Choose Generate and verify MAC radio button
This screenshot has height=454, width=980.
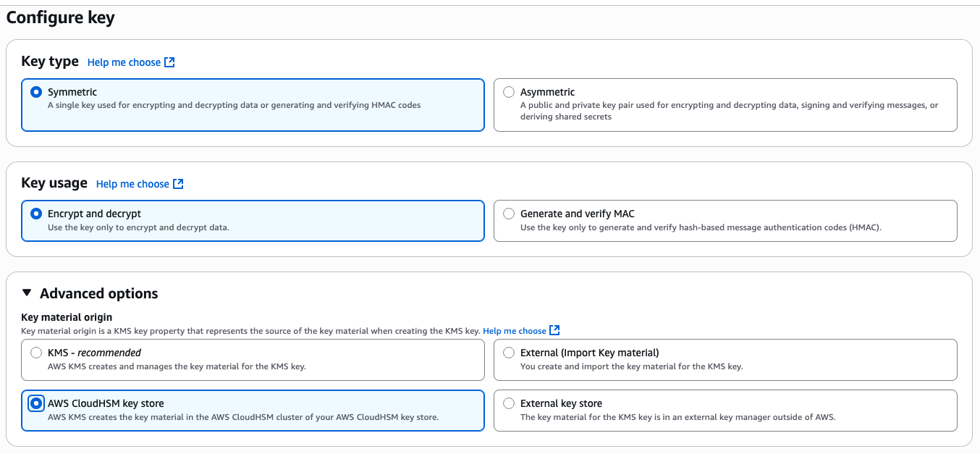click(509, 214)
